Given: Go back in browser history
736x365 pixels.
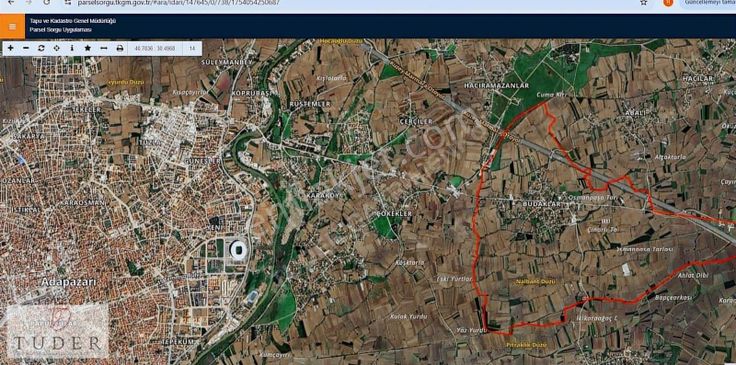Looking at the screenshot, I should coord(11,2).
